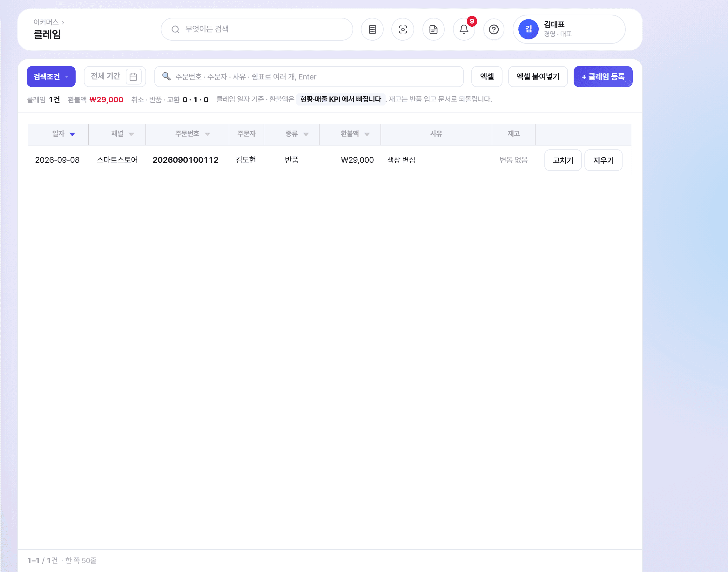The image size is (728, 572).
Task: Sort by the 일자 column arrow
Action: click(72, 134)
